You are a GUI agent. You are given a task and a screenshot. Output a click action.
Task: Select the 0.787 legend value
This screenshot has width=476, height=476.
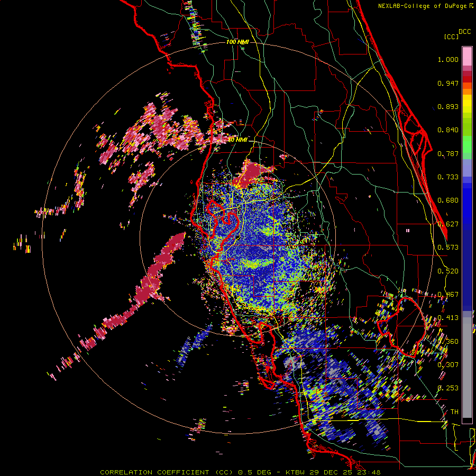point(448,153)
